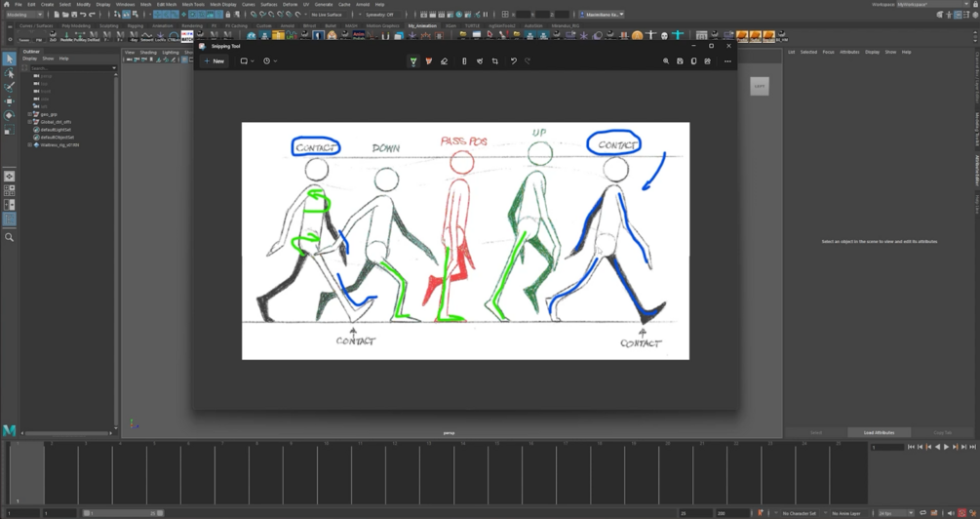Open the Mesh Tools menu
Image resolution: width=980 pixels, height=519 pixels.
pos(193,4)
